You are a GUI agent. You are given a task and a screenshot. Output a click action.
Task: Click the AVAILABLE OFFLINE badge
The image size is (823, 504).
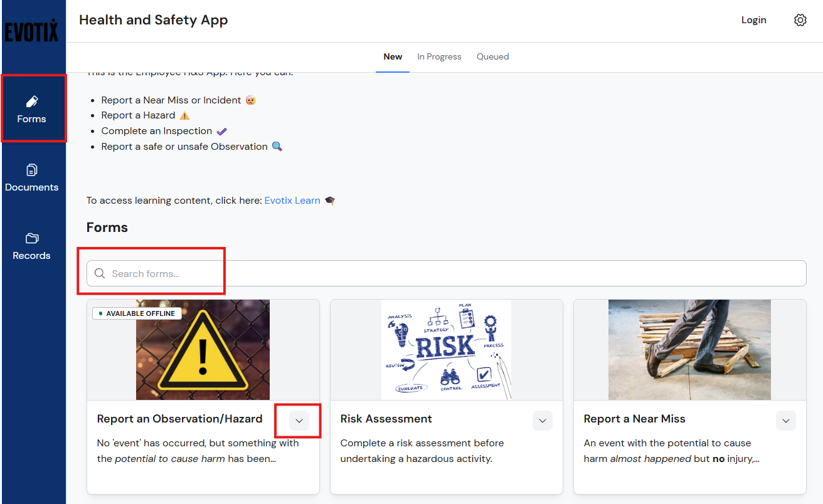click(x=137, y=313)
